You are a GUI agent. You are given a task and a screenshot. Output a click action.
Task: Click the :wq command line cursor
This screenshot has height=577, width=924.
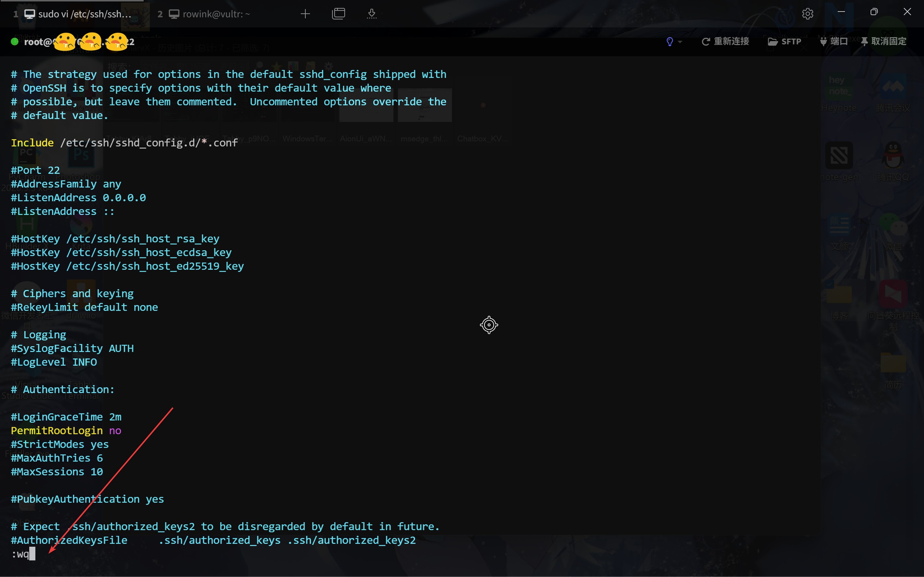pos(32,554)
